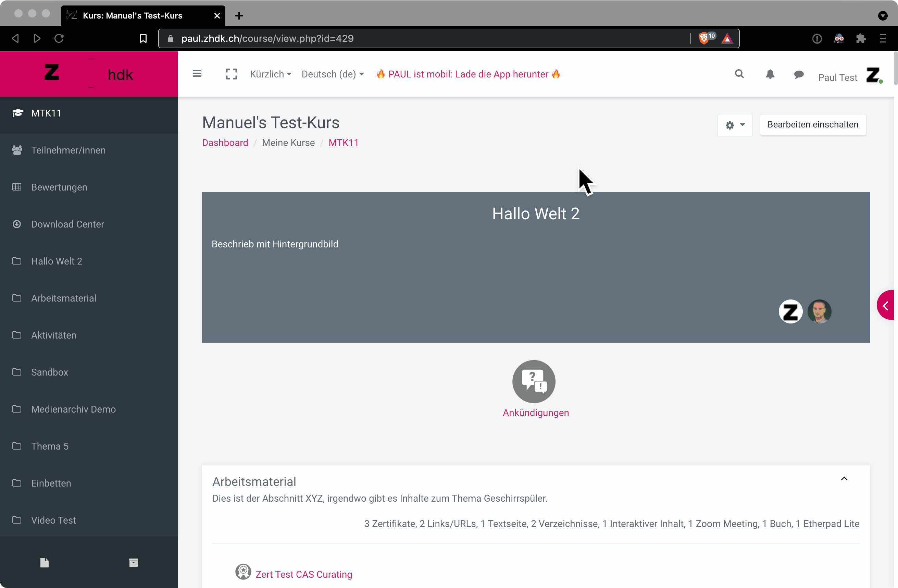Open notifications bell icon

coord(770,74)
